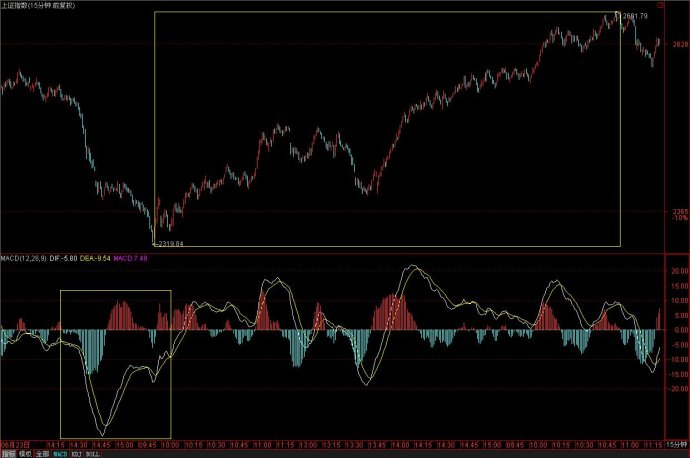Image resolution: width=690 pixels, height=458 pixels.
Task: Click the 0.00 MACD axis value
Action: (x=681, y=330)
